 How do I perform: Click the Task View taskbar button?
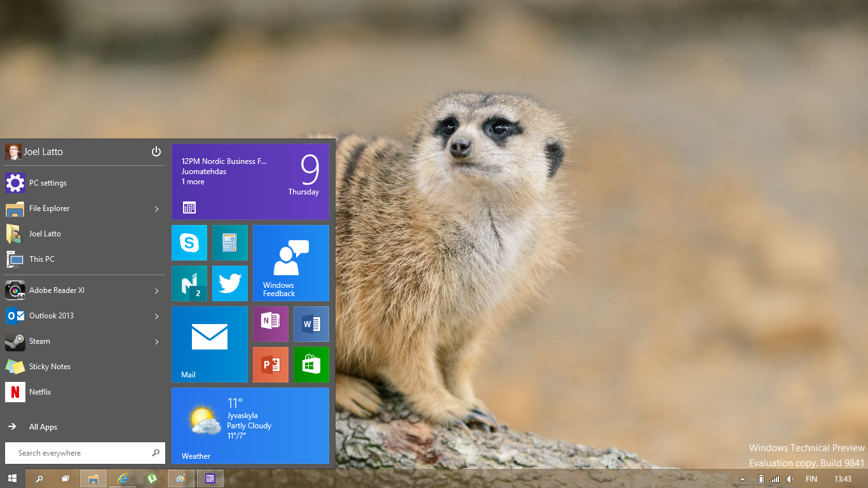point(65,478)
